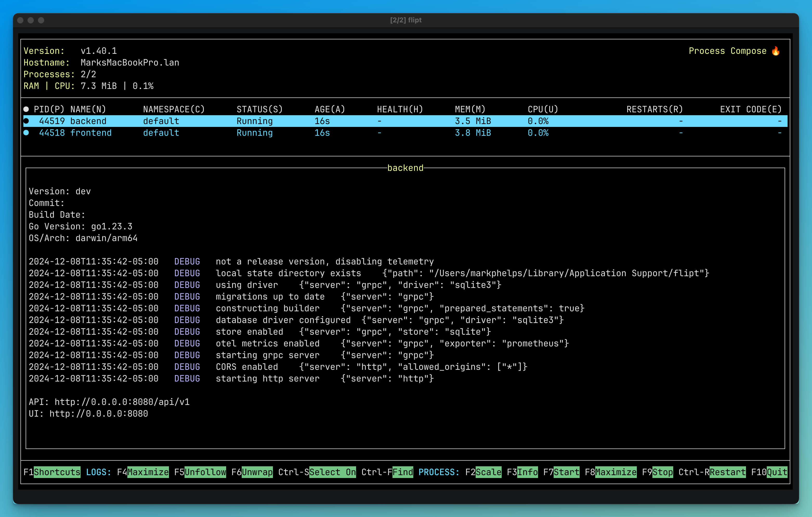
Task: Click Unfollow in the logs shortcuts
Action: tap(205, 472)
